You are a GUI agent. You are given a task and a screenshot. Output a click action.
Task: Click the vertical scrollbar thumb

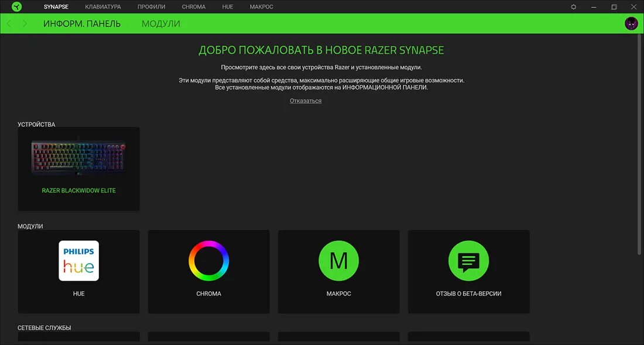(639, 145)
